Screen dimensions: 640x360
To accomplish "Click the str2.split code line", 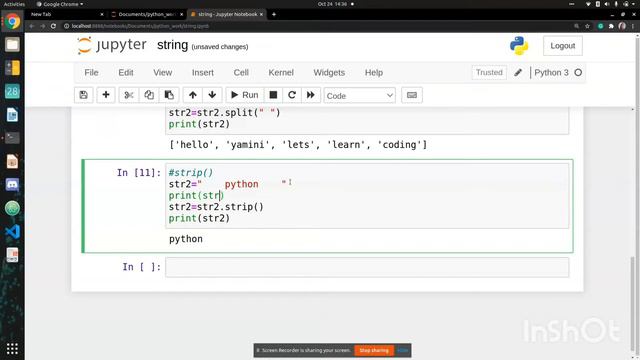I will 224,113.
